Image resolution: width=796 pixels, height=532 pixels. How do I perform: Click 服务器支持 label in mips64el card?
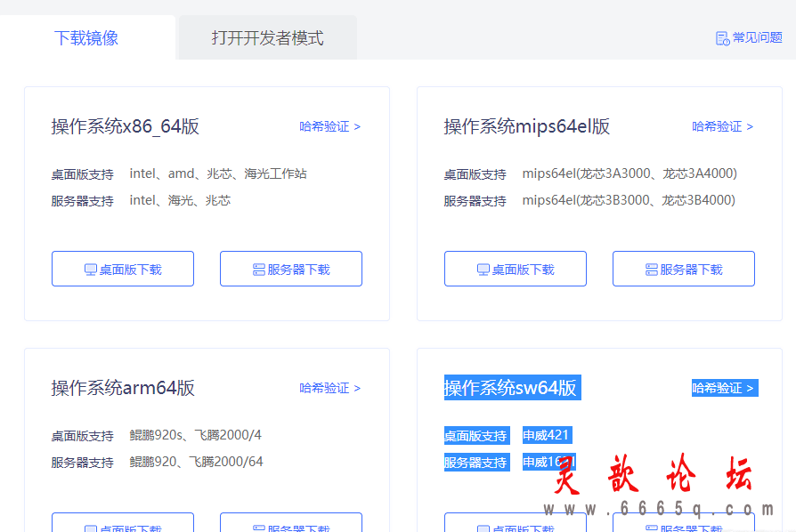[475, 201]
